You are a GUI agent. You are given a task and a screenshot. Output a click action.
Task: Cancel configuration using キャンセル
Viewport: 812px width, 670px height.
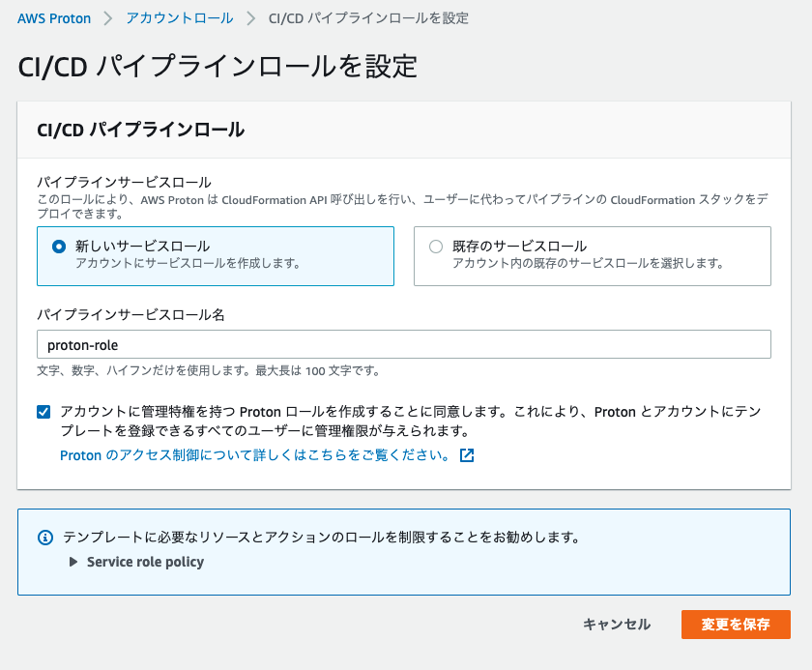point(617,625)
